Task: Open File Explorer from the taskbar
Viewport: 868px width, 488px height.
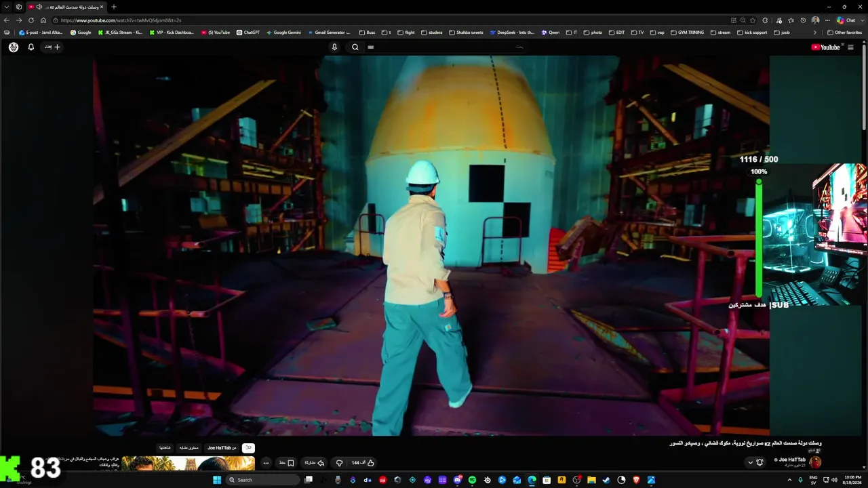Action: [591, 480]
